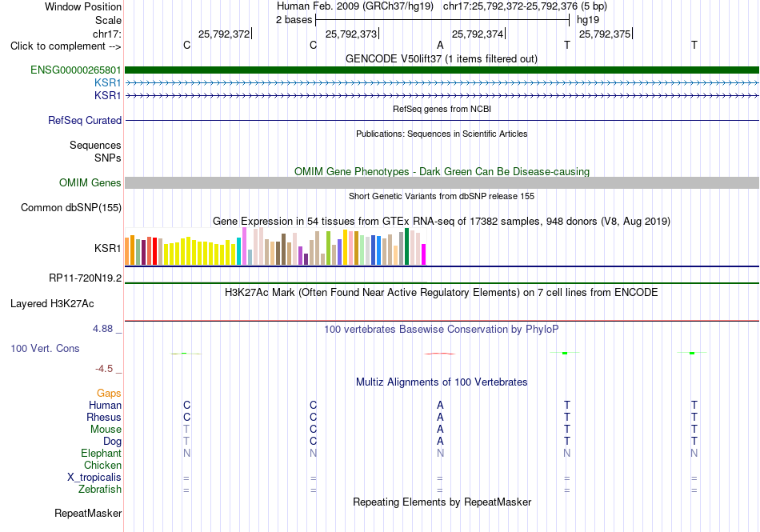Click the red PhyloP mark under base A

tap(440, 354)
